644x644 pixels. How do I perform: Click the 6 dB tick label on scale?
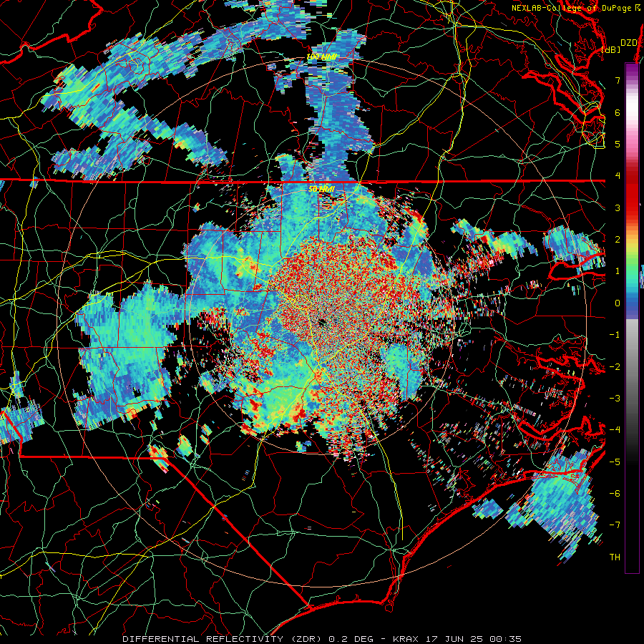[x=618, y=112]
